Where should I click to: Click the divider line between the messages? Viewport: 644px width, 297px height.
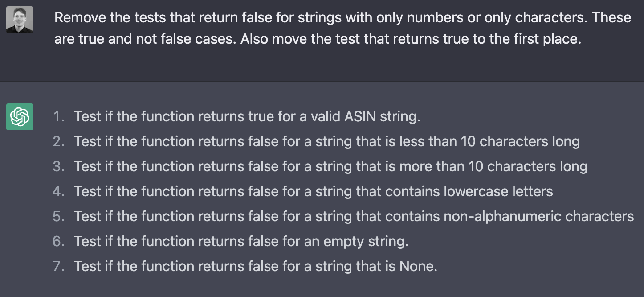(322, 82)
